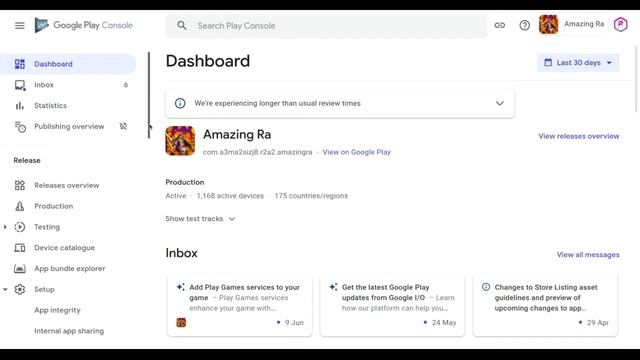The image size is (640, 360).
Task: Expand the review times notice chevron
Action: pos(500,103)
